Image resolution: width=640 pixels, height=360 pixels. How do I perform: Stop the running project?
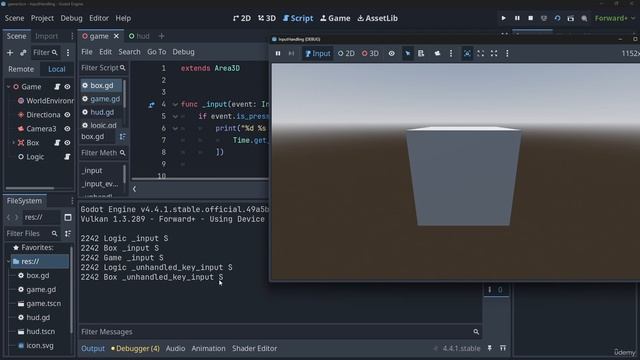click(x=531, y=18)
